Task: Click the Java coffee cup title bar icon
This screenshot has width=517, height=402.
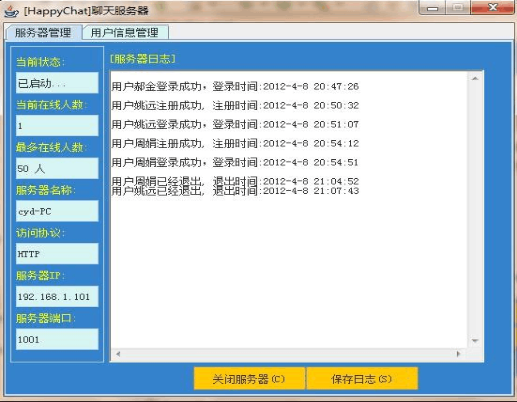Action: (x=12, y=11)
